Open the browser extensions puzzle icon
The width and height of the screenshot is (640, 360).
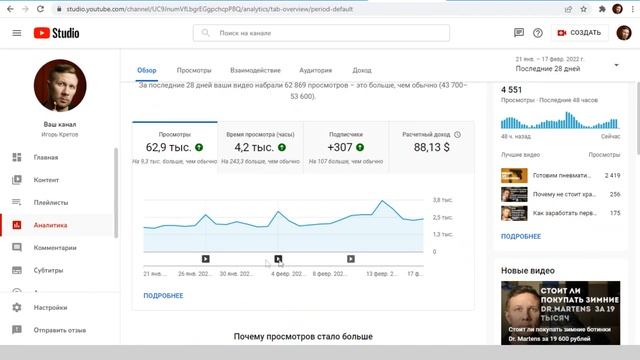(602, 9)
